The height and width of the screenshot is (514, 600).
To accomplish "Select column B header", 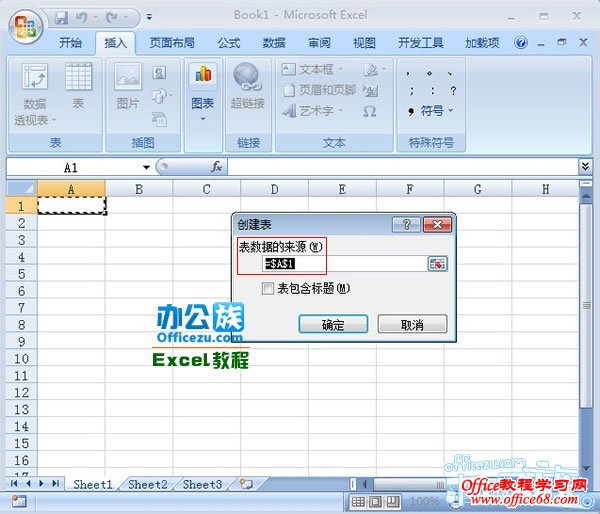I will 139,189.
